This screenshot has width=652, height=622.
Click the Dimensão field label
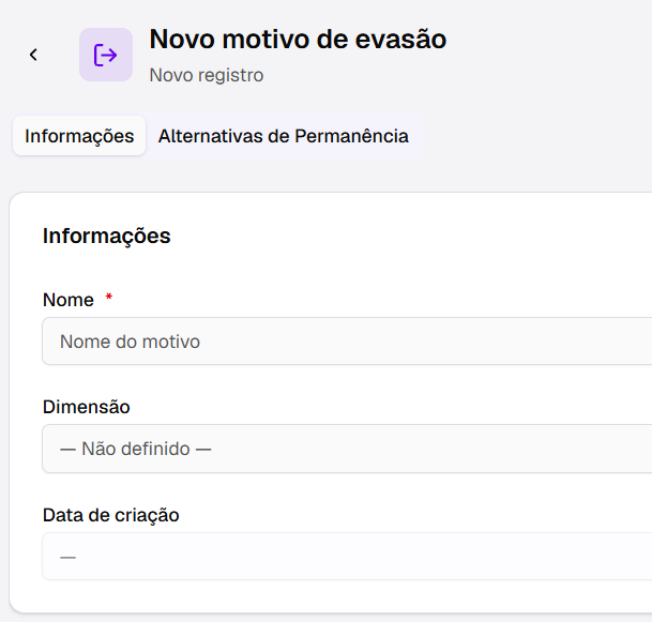(86, 407)
